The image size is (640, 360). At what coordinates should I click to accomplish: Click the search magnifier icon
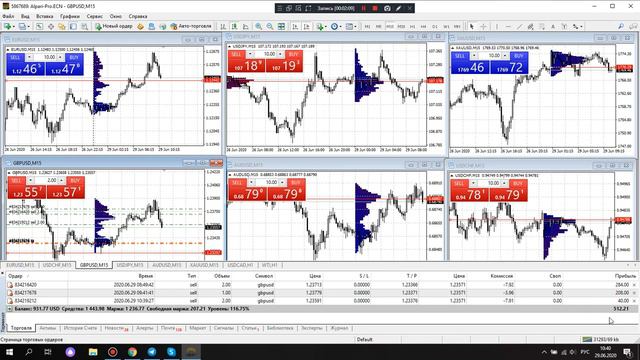(621, 27)
